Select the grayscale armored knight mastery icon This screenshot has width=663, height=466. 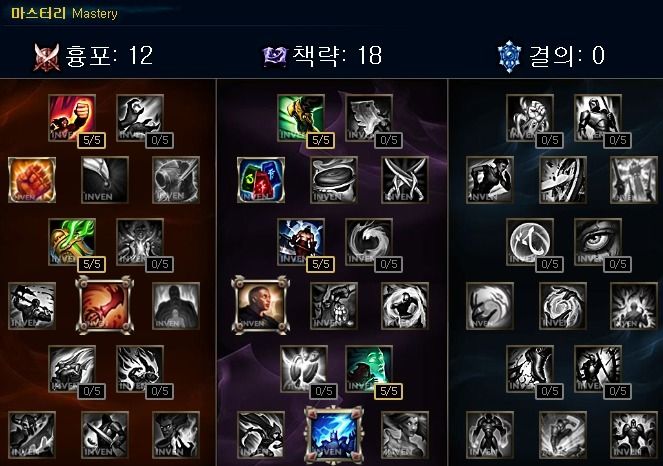598,118
